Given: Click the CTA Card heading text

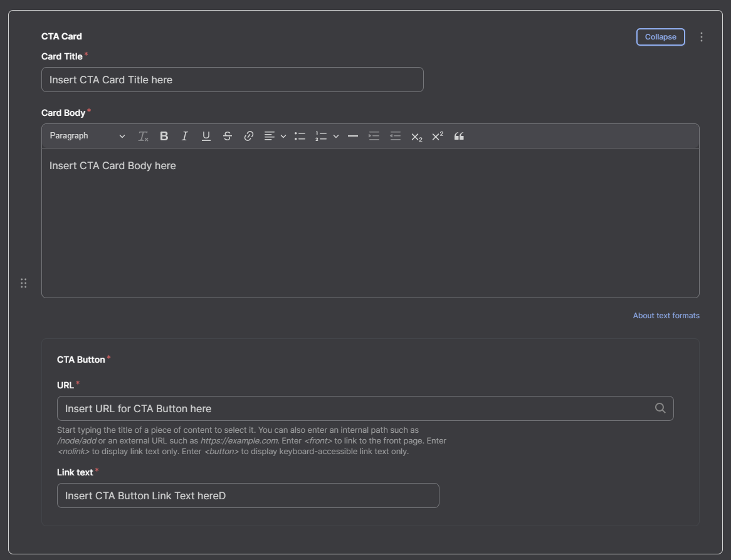Looking at the screenshot, I should click(61, 36).
